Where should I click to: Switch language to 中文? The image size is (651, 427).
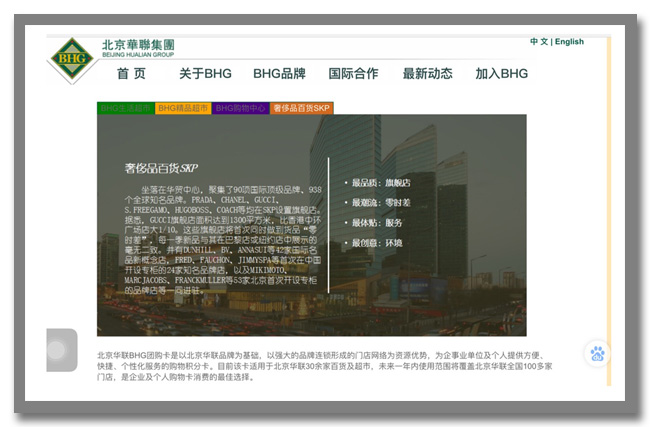click(x=539, y=42)
